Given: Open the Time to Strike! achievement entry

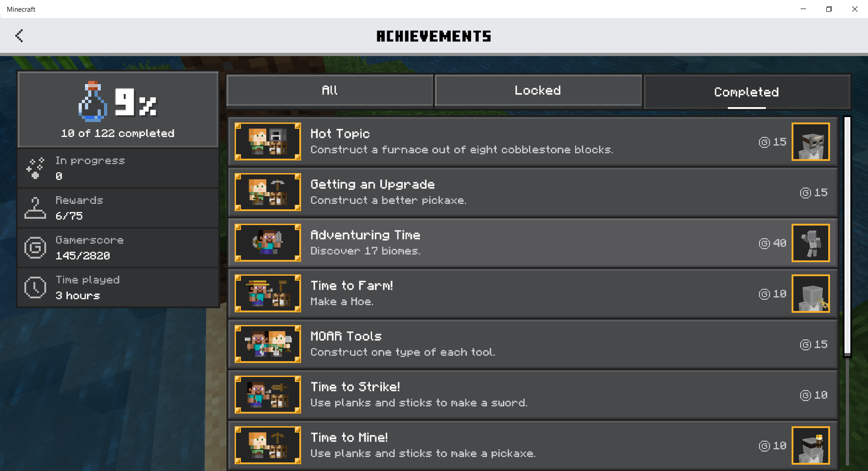Looking at the screenshot, I should tap(533, 395).
